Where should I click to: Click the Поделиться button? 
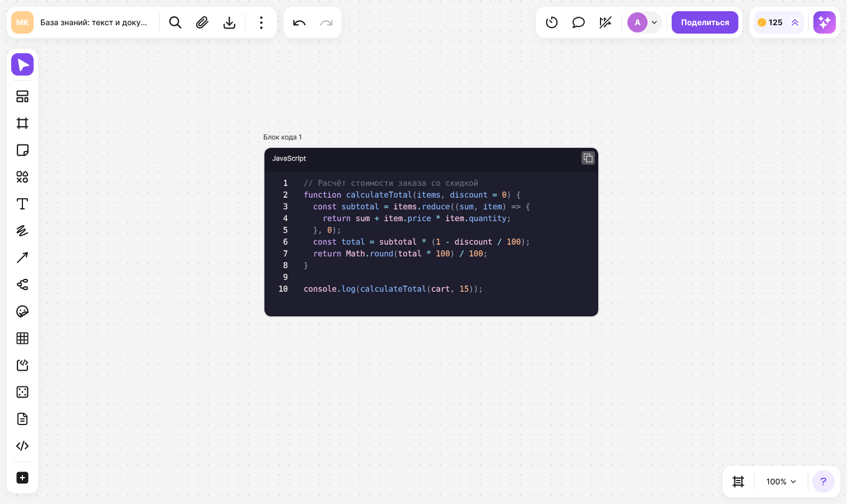705,22
